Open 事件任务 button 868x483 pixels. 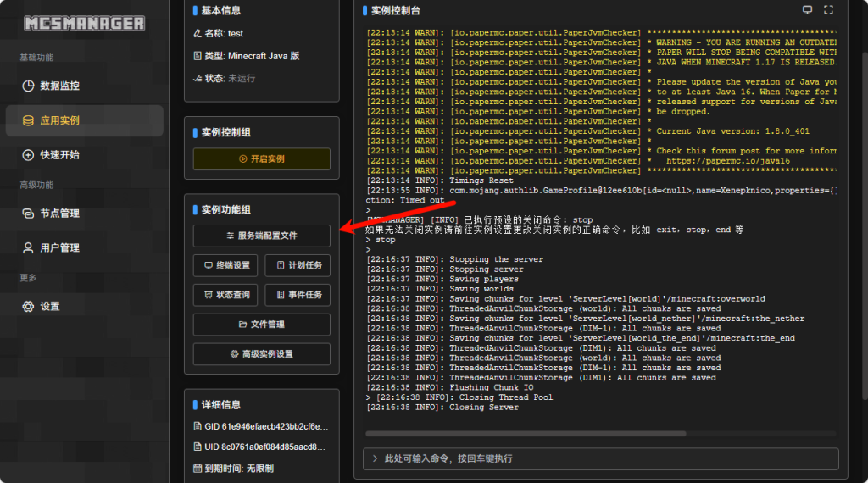click(x=298, y=295)
